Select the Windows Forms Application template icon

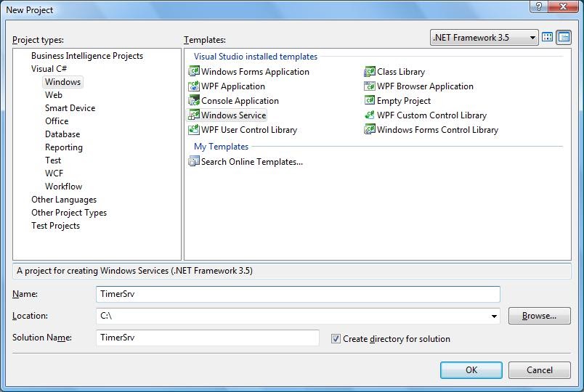[x=194, y=71]
